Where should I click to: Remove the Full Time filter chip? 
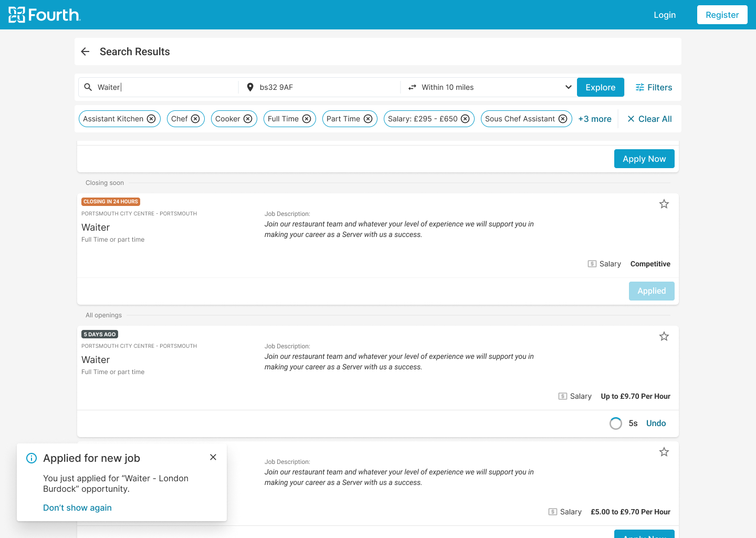(x=307, y=119)
